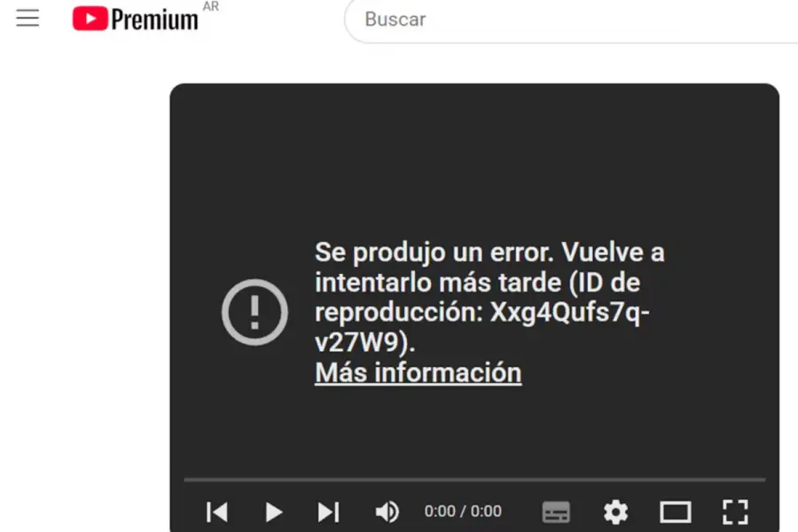The height and width of the screenshot is (532, 798).
Task: Click the Premium wordmark text
Action: [x=154, y=20]
